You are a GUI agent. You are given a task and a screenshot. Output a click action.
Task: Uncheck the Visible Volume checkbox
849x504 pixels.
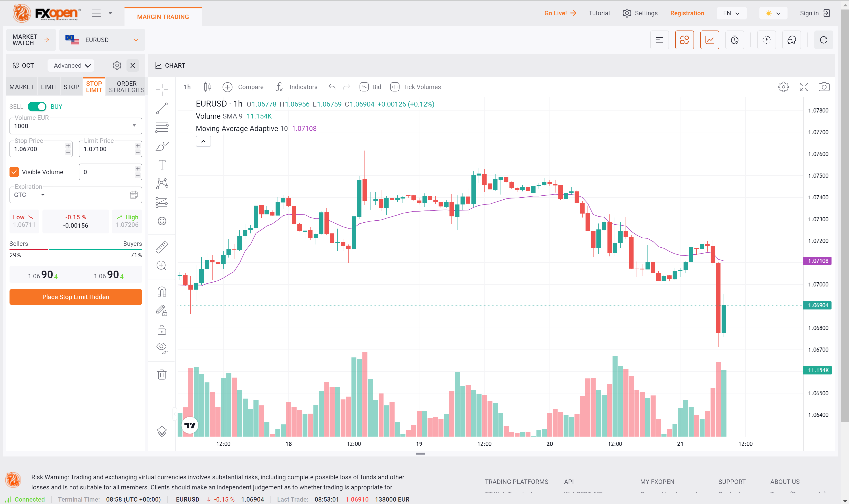click(14, 172)
